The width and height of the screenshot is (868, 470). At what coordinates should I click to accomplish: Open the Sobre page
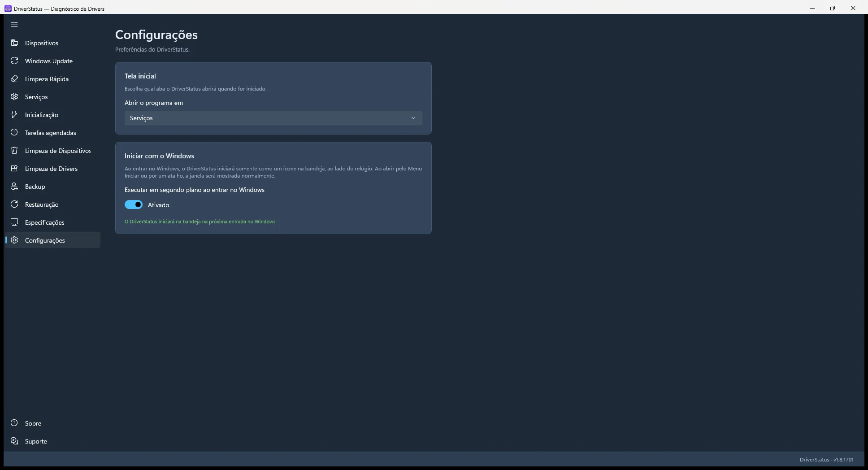pyautogui.click(x=53, y=423)
